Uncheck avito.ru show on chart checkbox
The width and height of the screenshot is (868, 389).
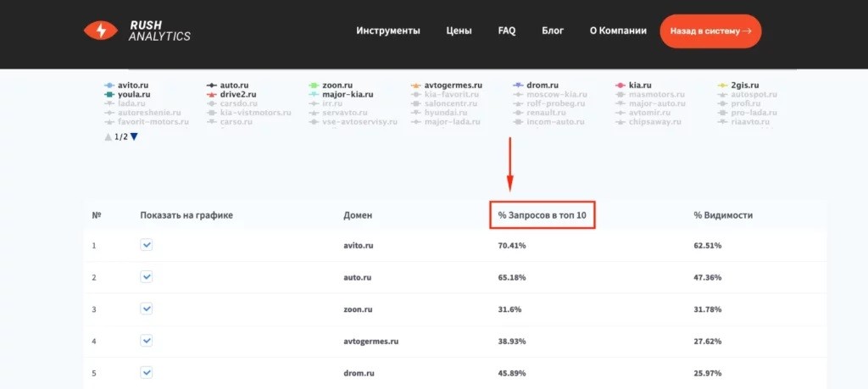click(x=146, y=245)
